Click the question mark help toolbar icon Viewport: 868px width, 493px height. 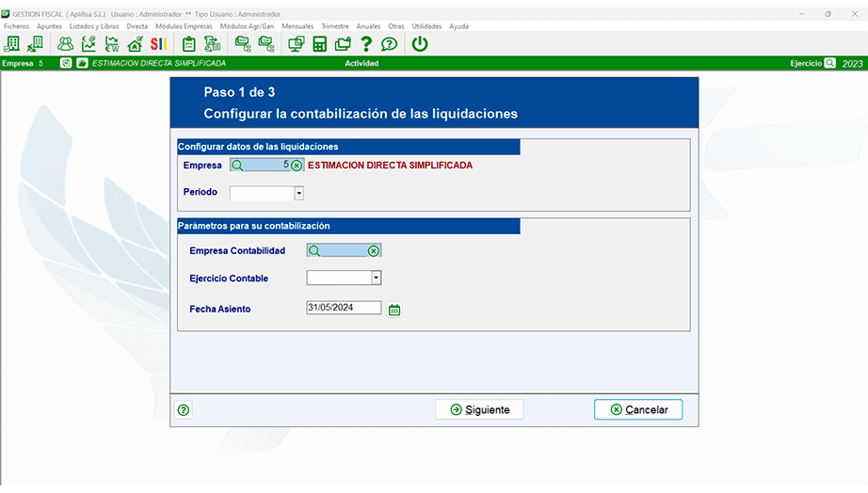tap(366, 44)
